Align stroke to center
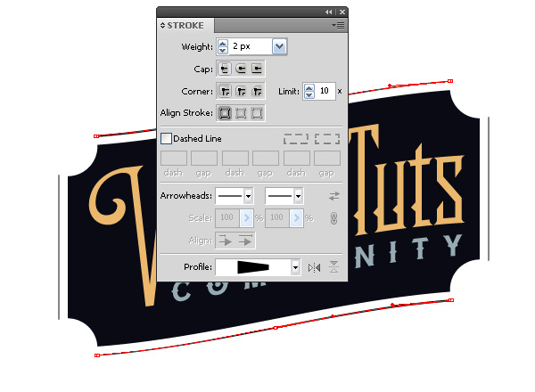This screenshot has width=535, height=392. point(224,113)
